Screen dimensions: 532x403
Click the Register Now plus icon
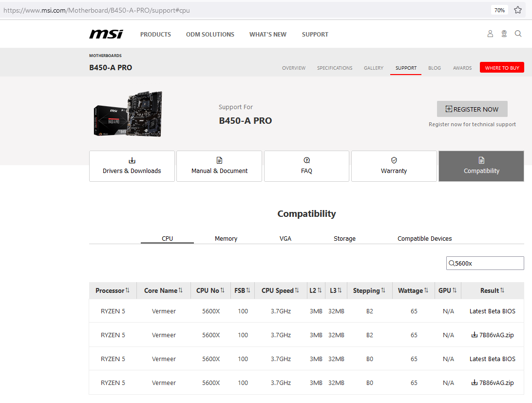tap(449, 109)
